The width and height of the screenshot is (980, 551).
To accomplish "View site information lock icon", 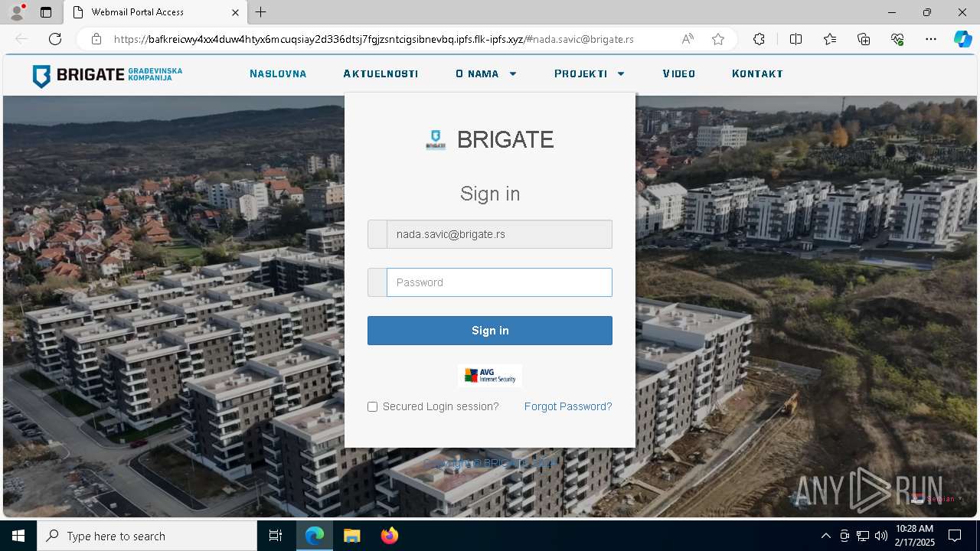I will coord(96,39).
